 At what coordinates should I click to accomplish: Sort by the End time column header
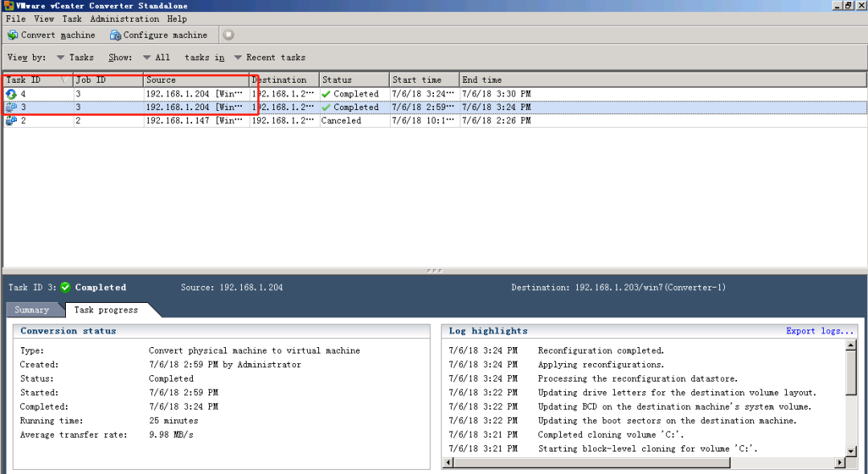pos(663,80)
